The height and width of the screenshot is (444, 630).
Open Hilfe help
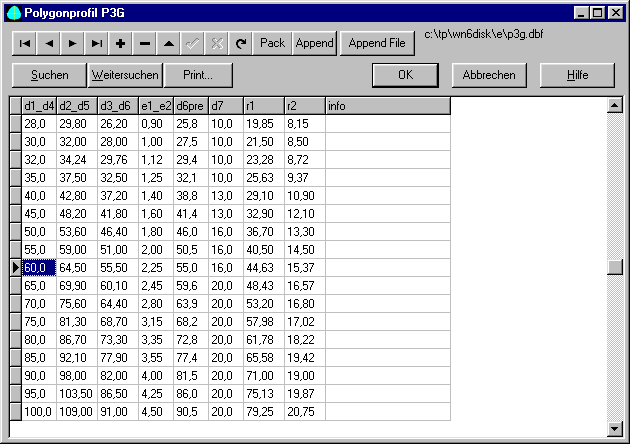pos(576,75)
